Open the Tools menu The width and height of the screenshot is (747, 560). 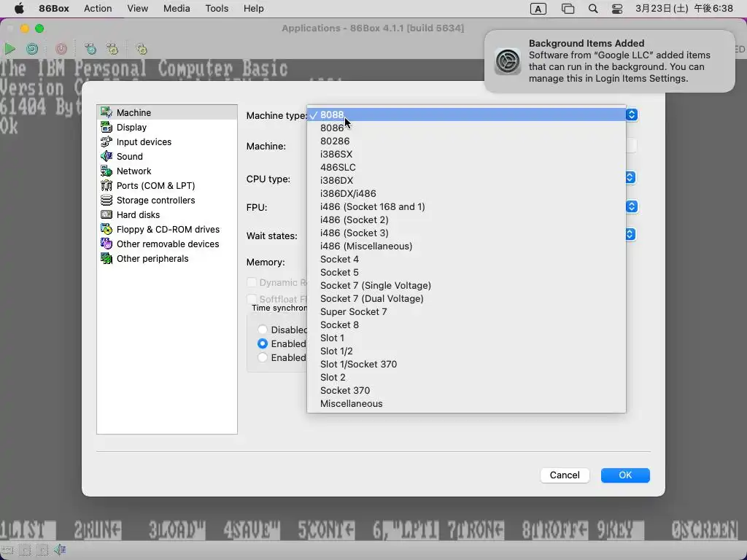(x=217, y=9)
